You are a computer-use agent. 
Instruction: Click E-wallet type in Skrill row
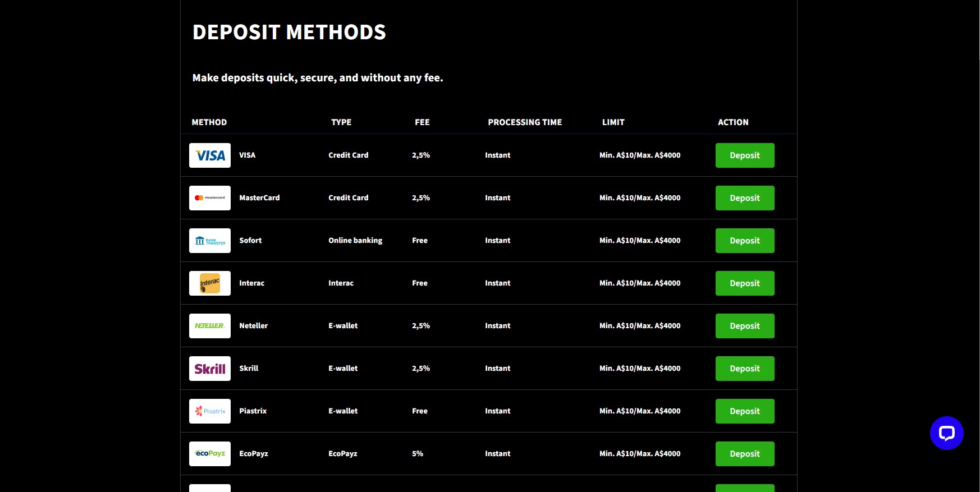tap(343, 369)
